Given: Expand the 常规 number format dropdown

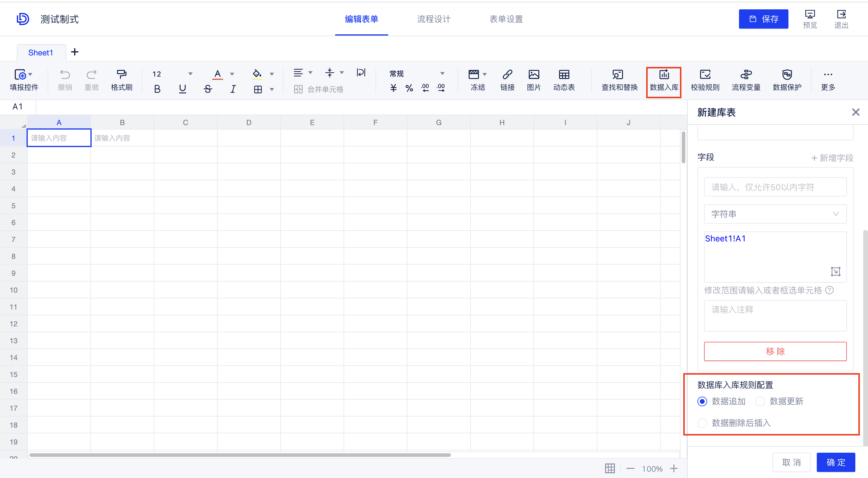Looking at the screenshot, I should coord(442,74).
